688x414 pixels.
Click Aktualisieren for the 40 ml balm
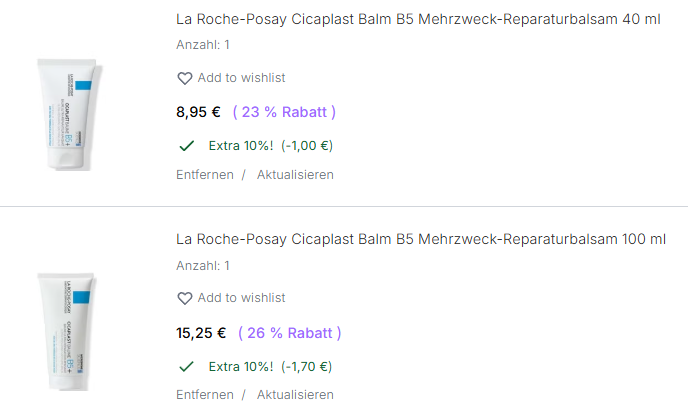tap(295, 175)
